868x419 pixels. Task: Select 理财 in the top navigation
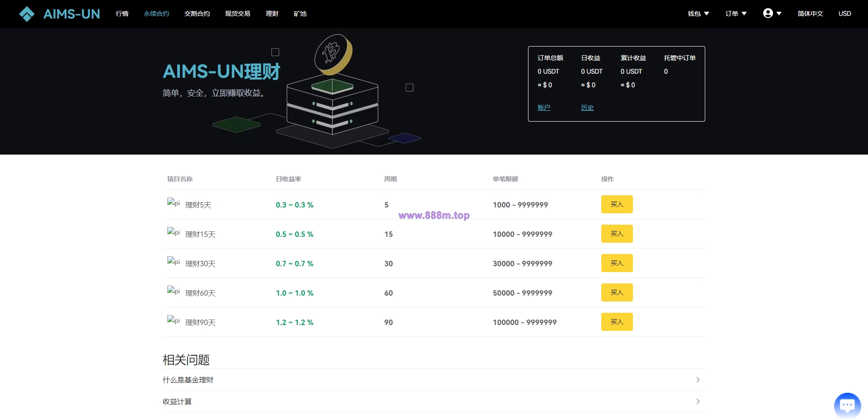[272, 14]
